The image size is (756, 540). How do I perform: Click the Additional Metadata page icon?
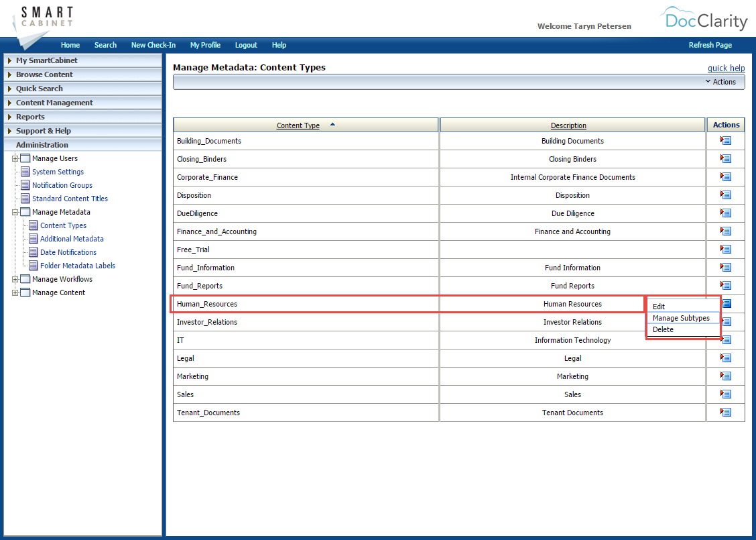34,239
